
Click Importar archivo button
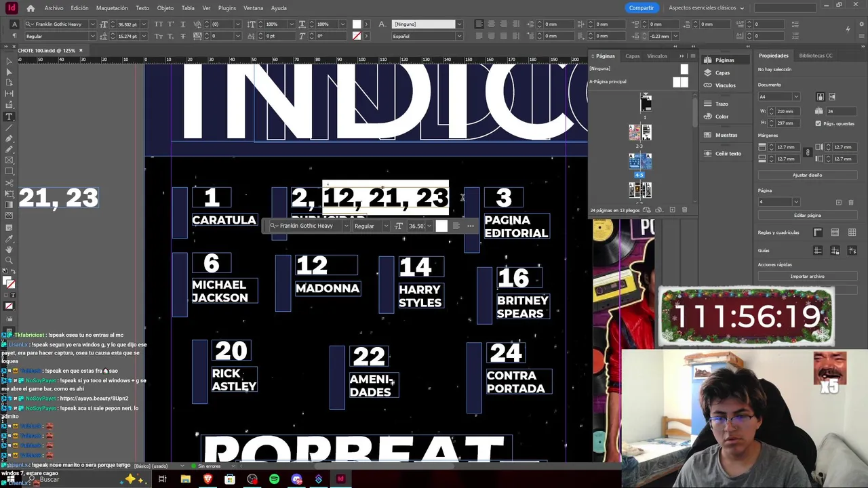pyautogui.click(x=807, y=276)
